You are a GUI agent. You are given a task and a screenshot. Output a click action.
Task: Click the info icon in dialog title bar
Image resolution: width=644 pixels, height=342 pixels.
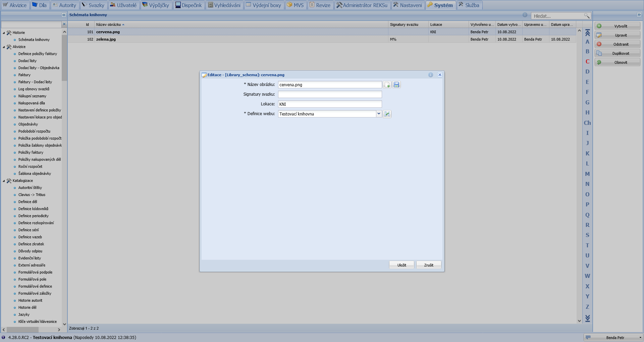[431, 75]
